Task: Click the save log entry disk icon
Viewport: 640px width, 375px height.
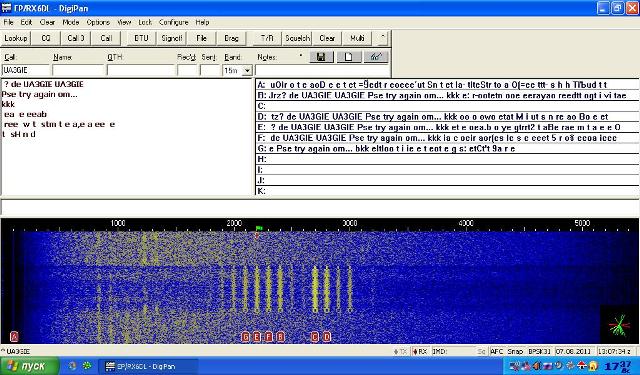Action: (x=321, y=57)
